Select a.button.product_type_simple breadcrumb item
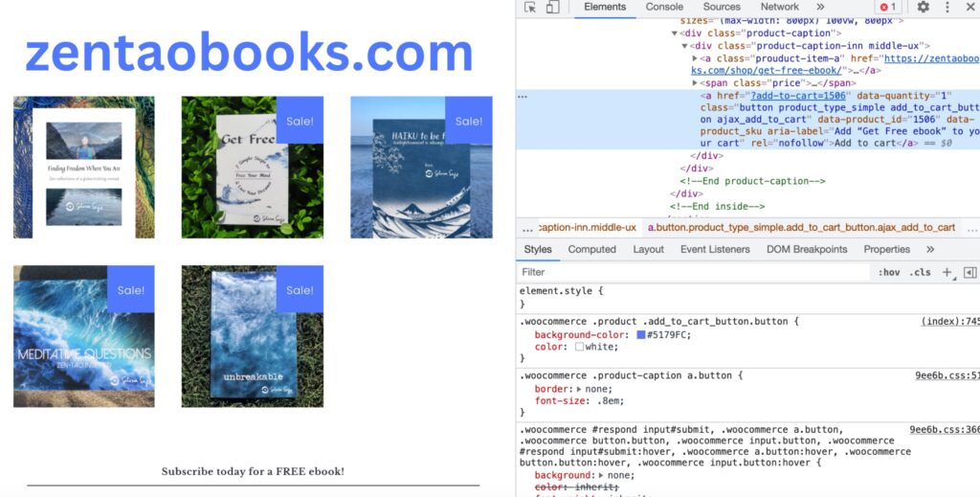 [801, 228]
